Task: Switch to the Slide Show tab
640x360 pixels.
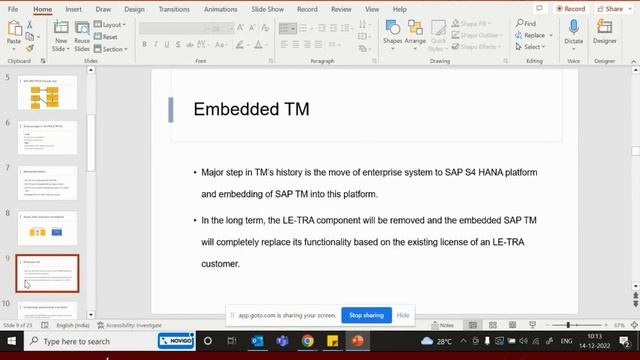Action: (x=267, y=9)
